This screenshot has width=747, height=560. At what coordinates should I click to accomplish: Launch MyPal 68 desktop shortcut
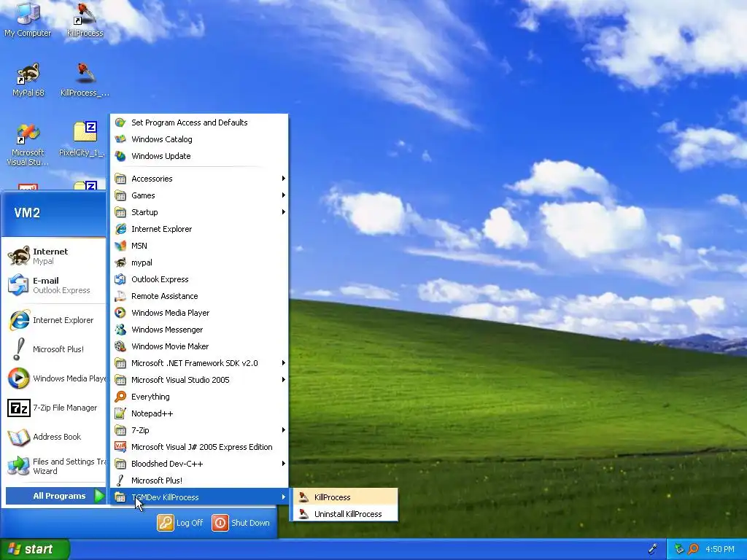[28, 79]
